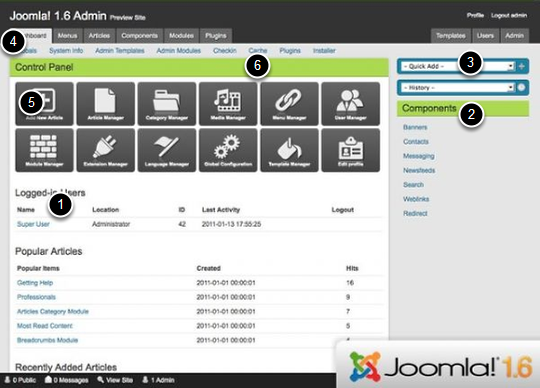
Task: Switch to the Templates tab
Action: coord(451,36)
